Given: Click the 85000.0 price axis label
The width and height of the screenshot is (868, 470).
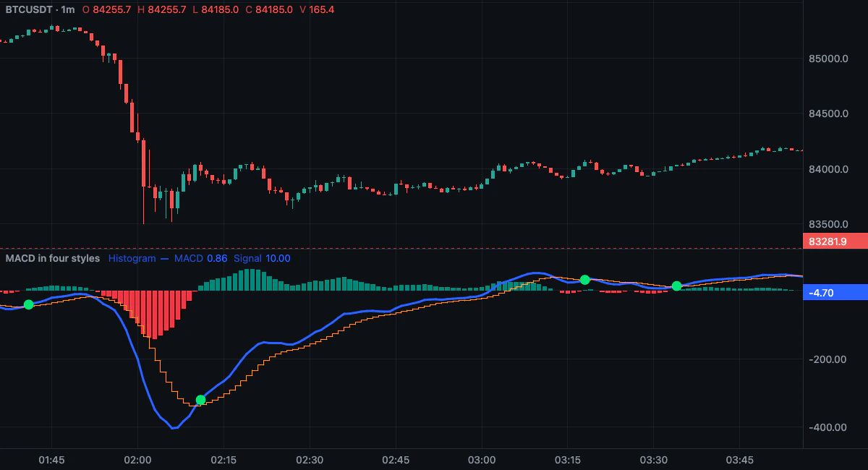Looking at the screenshot, I should click(x=827, y=59).
